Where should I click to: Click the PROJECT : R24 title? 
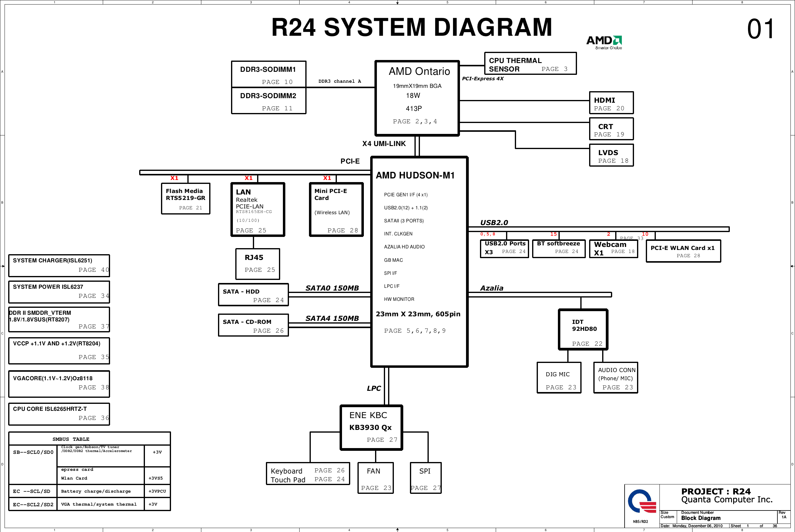[716, 491]
